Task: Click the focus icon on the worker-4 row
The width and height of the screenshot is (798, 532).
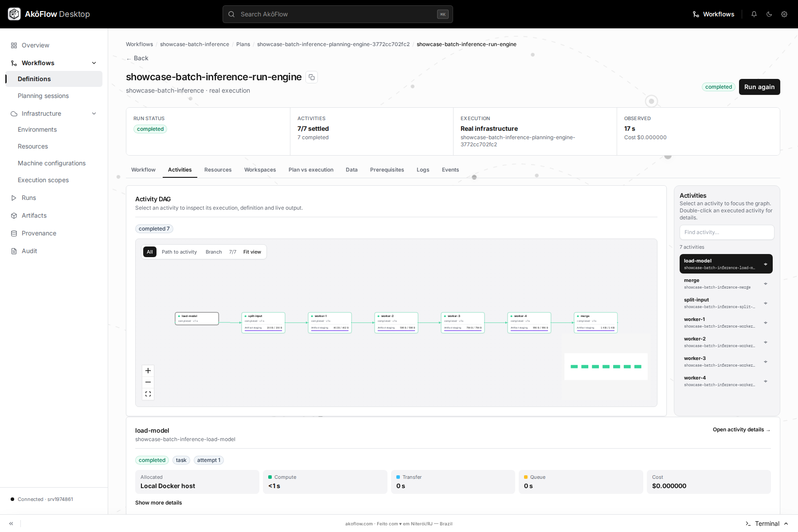Action: 766,381
